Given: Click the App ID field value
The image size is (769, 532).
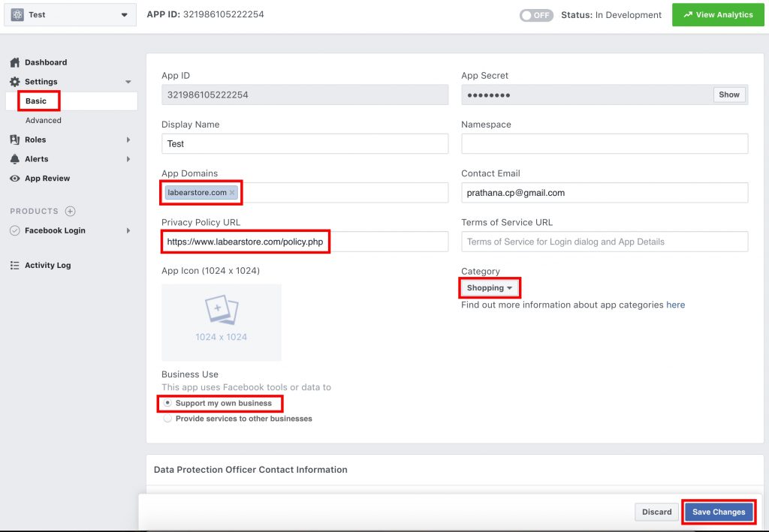Looking at the screenshot, I should click(305, 95).
